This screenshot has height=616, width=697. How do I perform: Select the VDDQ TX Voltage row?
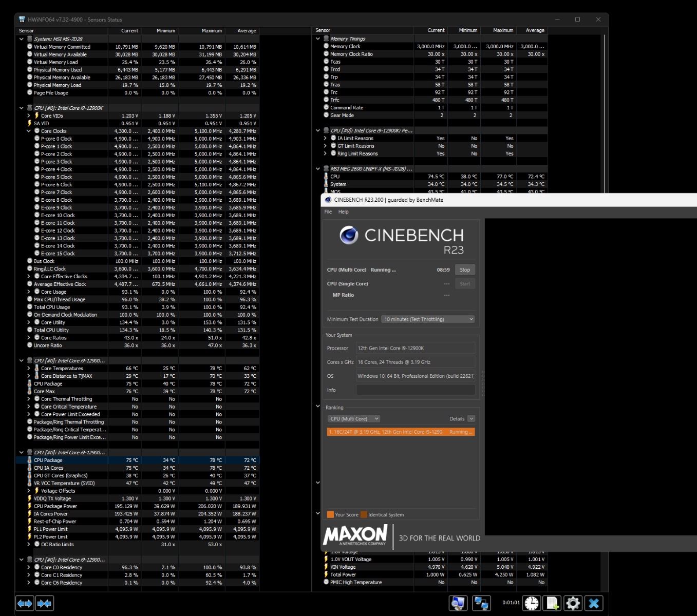(x=138, y=498)
